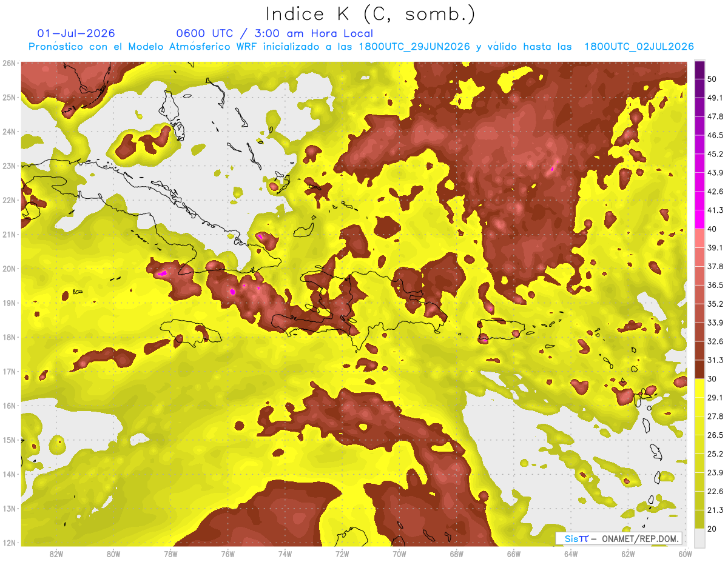Click the 74W longitude label

pyautogui.click(x=285, y=554)
